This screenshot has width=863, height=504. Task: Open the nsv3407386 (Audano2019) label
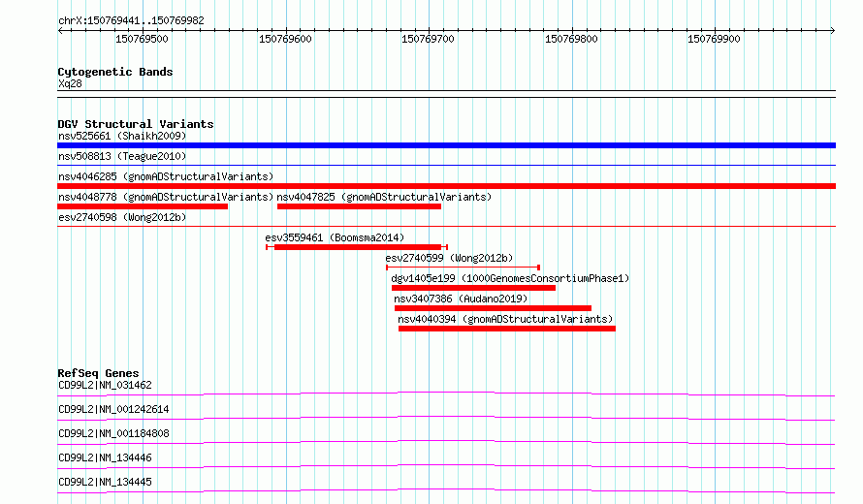pos(461,299)
